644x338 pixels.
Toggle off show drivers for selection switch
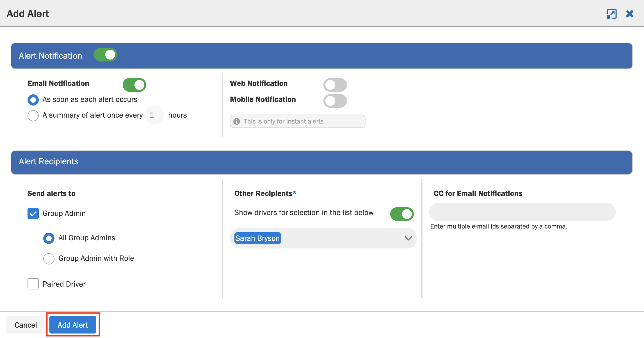[x=402, y=214]
